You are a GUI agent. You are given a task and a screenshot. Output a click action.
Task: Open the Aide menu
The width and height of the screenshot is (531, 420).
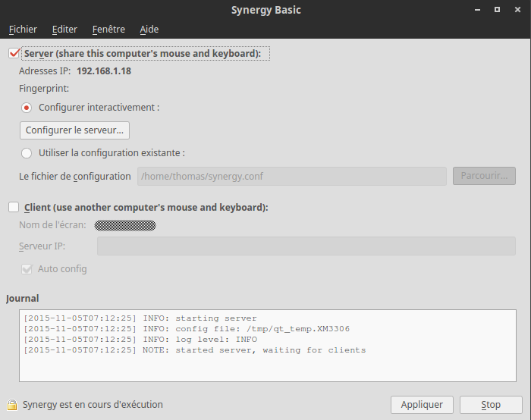point(149,30)
